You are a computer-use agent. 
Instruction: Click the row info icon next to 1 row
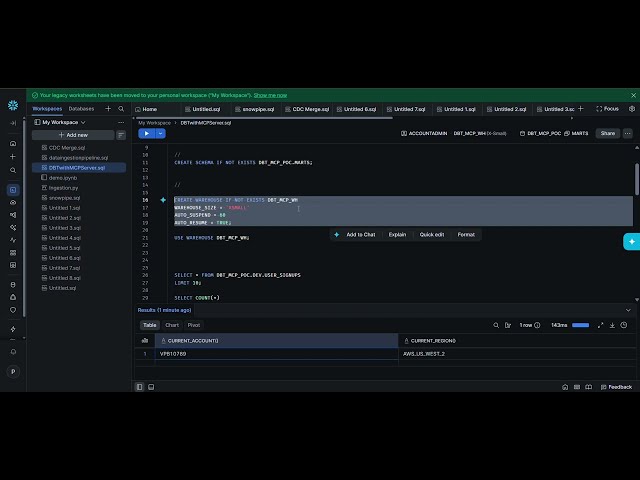(537, 325)
